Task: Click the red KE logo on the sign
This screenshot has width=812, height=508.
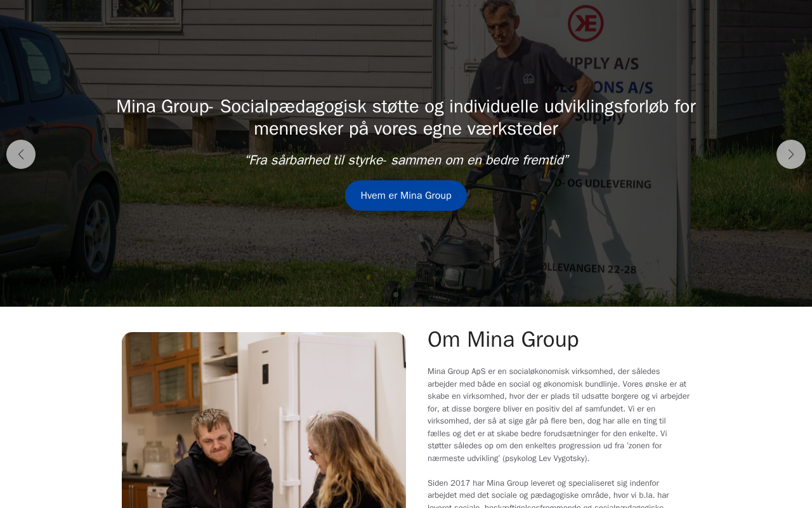Action: click(x=586, y=23)
